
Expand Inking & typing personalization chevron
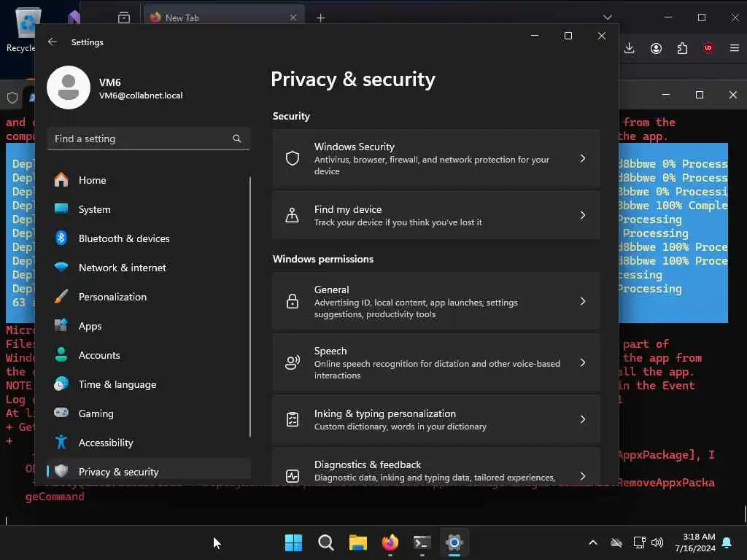click(583, 419)
